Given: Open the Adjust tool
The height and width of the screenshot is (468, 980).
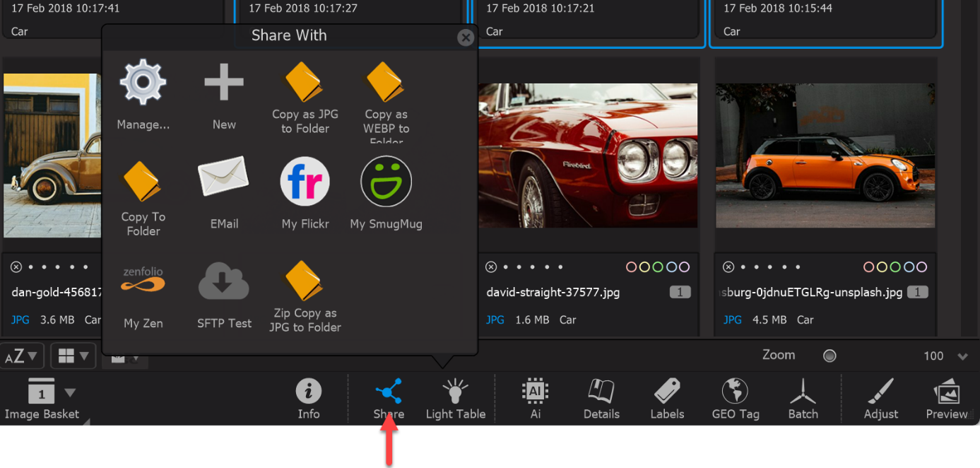Looking at the screenshot, I should (881, 399).
